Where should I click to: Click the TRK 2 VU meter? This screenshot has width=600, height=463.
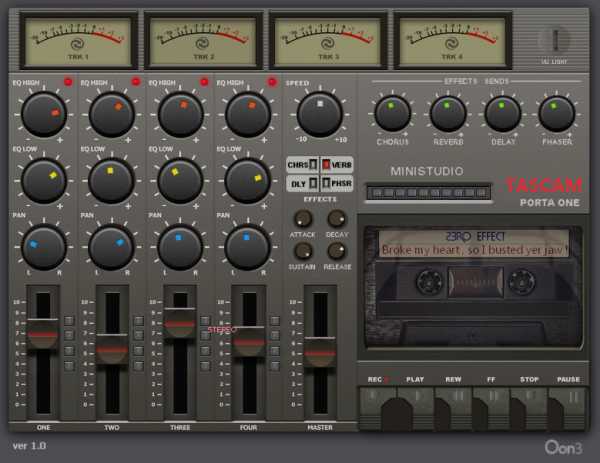tap(203, 41)
